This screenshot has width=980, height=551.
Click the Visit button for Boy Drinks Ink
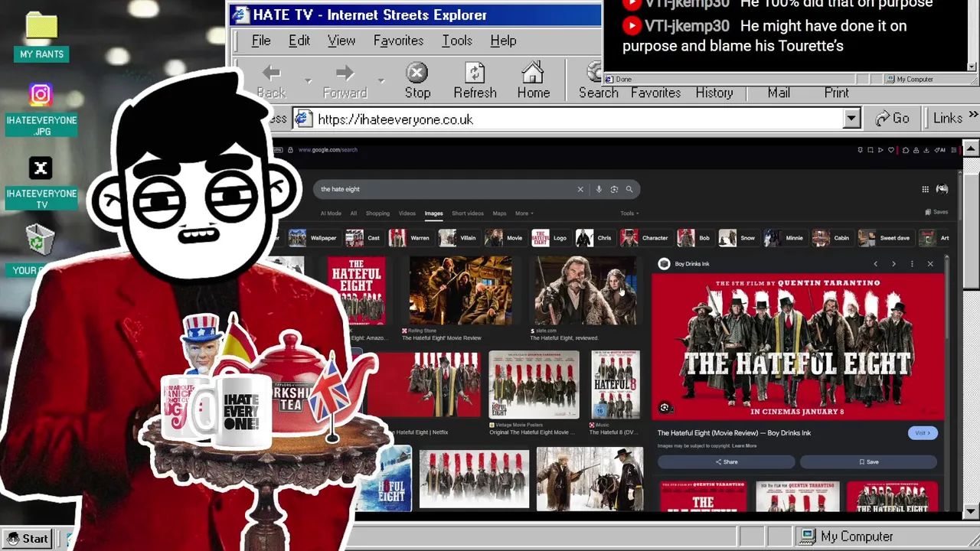[922, 433]
